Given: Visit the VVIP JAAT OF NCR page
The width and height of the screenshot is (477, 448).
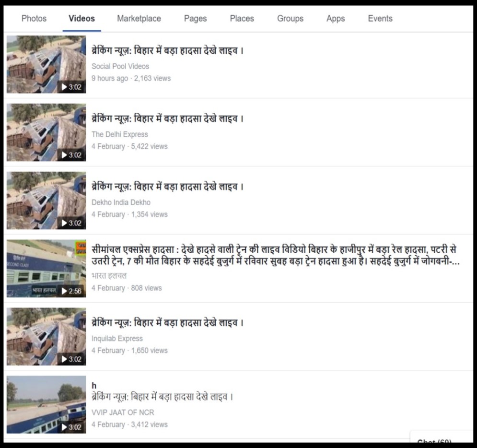Looking at the screenshot, I should pyautogui.click(x=123, y=413).
